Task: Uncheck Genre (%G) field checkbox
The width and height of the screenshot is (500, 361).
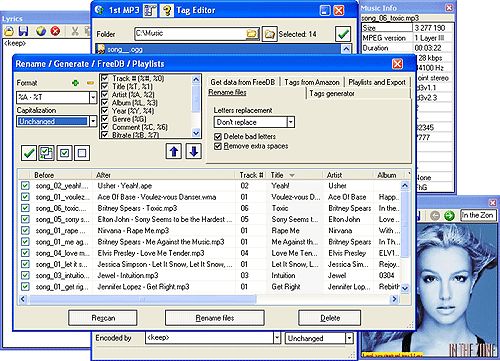Action: tap(105, 119)
